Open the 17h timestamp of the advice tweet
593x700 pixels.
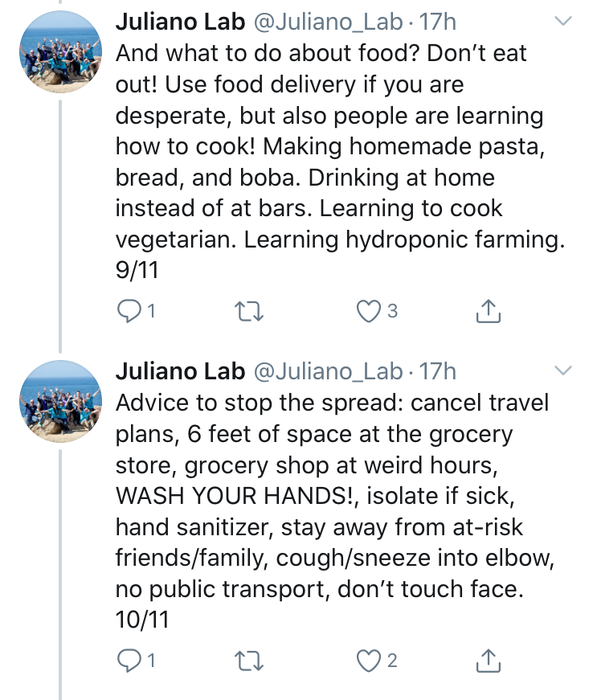click(x=437, y=370)
